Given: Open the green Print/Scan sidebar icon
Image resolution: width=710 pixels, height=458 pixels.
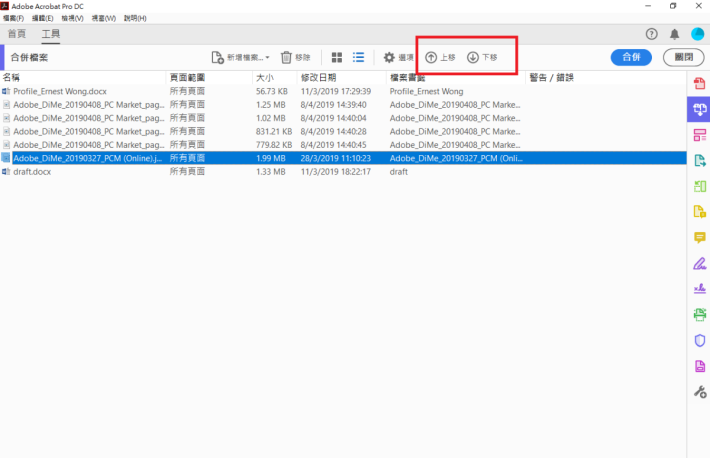Looking at the screenshot, I should click(x=700, y=314).
